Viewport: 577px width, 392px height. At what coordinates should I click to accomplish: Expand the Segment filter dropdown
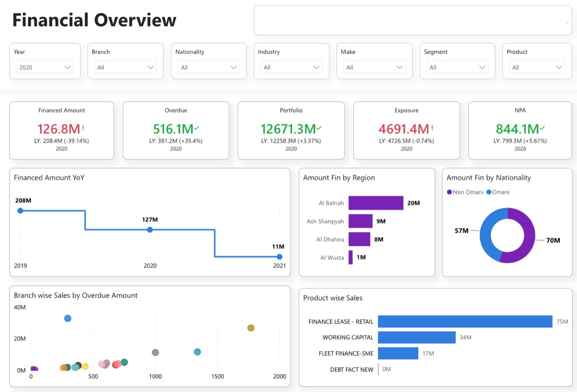pos(457,67)
